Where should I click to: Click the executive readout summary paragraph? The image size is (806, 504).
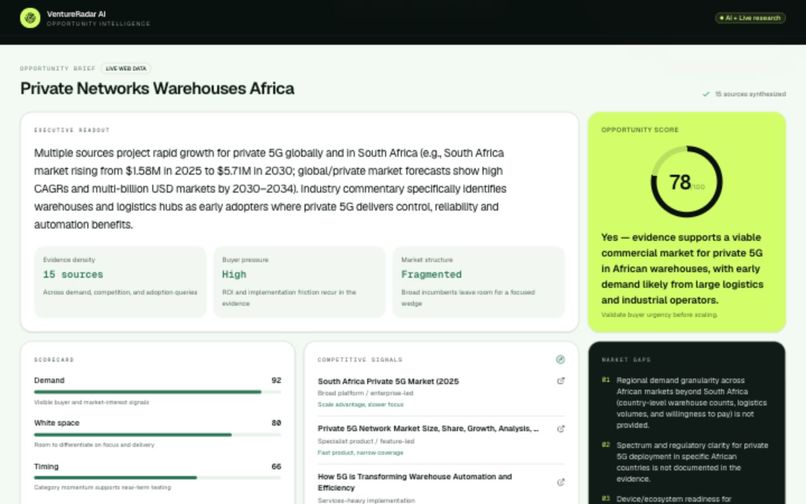coord(270,189)
